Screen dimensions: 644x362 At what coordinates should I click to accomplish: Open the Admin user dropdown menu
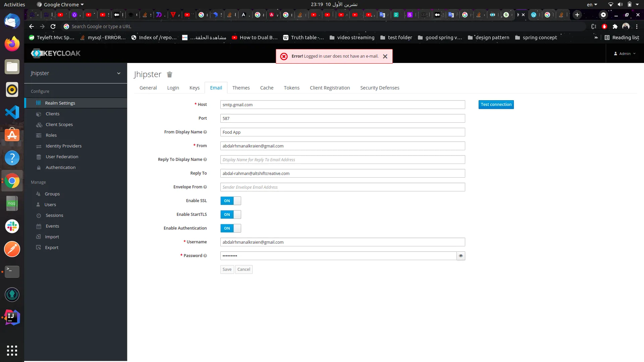tap(625, 54)
